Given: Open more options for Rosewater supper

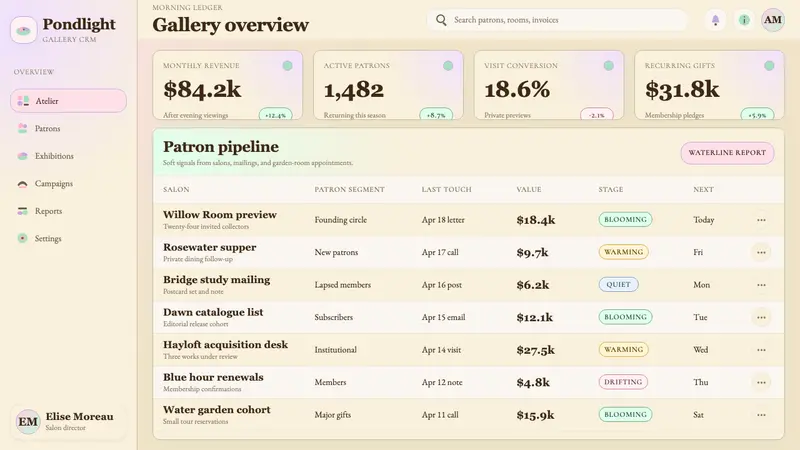Looking at the screenshot, I should (761, 253).
